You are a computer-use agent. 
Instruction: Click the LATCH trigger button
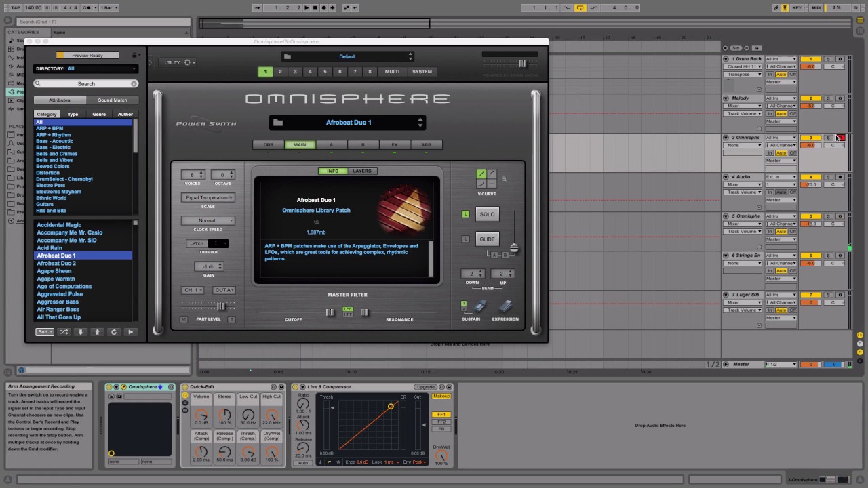coord(197,243)
